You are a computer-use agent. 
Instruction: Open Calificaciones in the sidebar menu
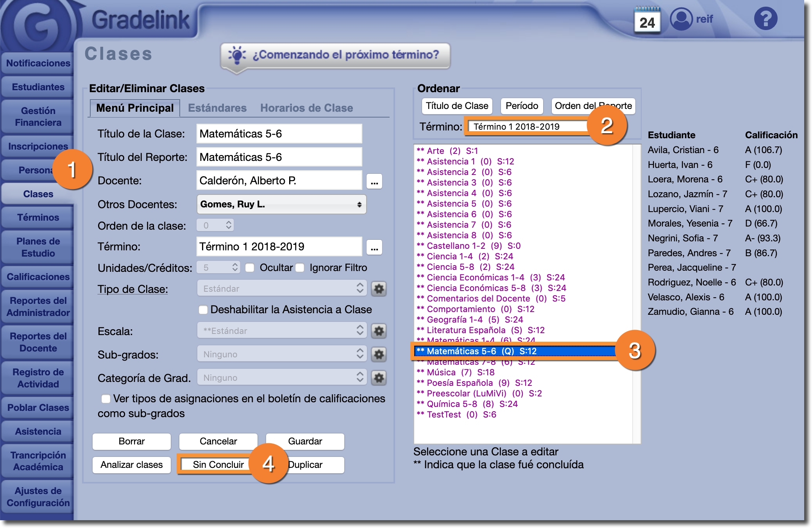point(38,277)
